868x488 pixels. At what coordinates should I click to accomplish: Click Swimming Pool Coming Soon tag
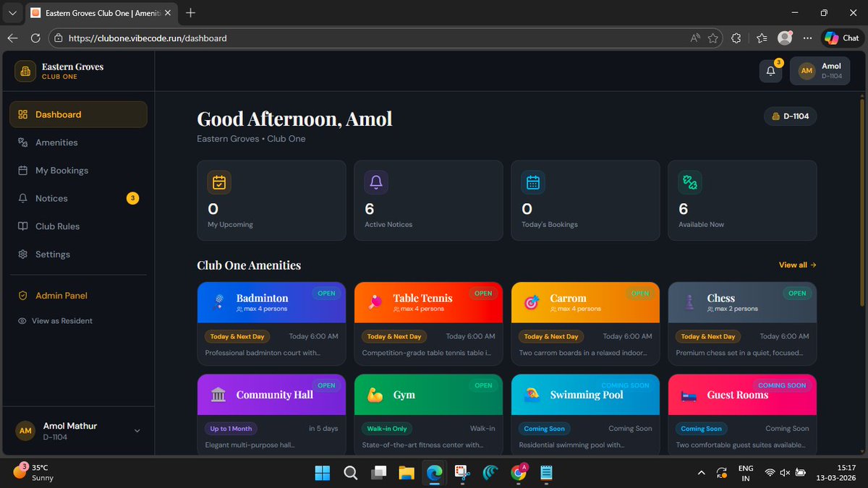544,429
